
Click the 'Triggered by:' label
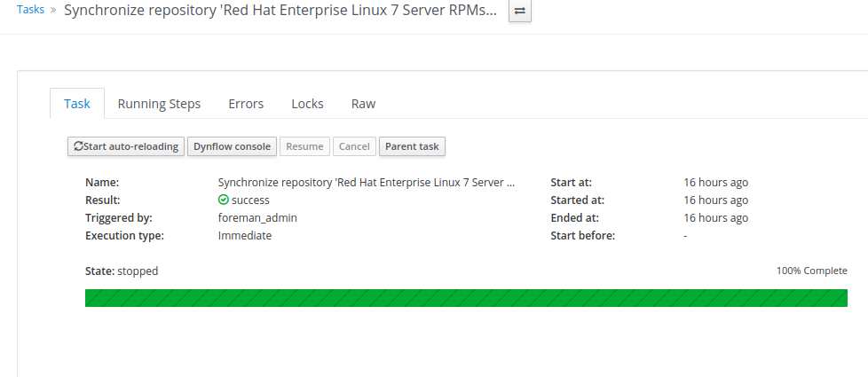[118, 218]
